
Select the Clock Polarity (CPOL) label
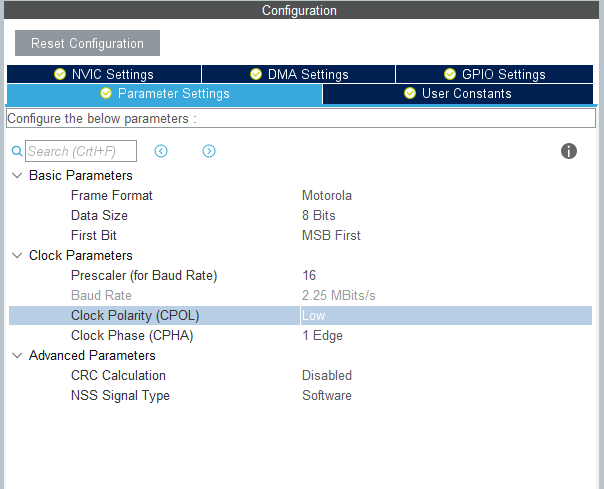click(x=135, y=316)
